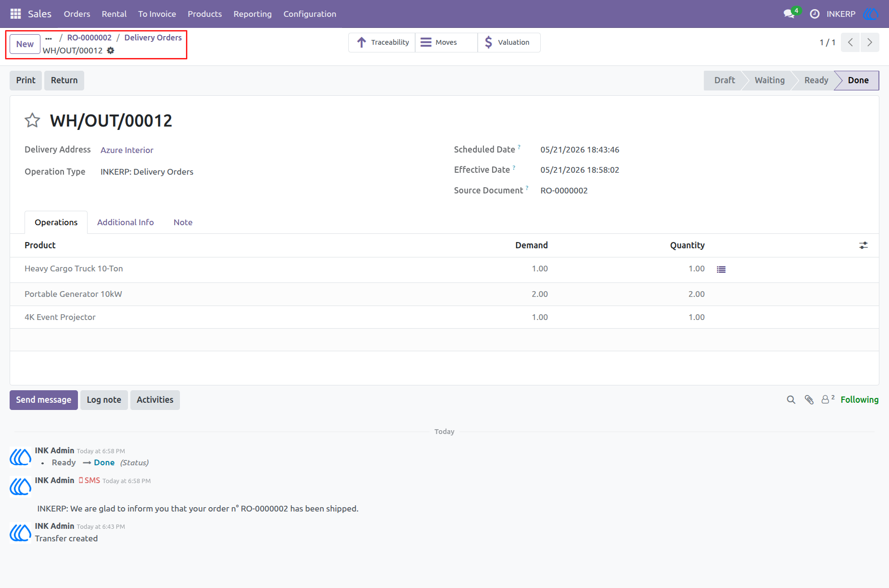889x588 pixels.
Task: Open detailed operations for Heavy Cargo Truck
Action: tap(721, 269)
